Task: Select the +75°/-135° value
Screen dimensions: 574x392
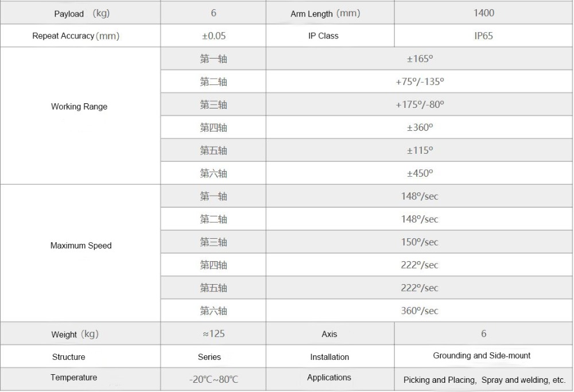Action: tap(420, 81)
